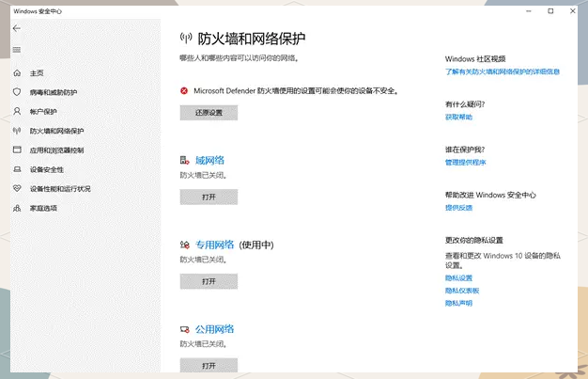Click 防火墙已关闭 status under 公用网络

[x=203, y=344]
